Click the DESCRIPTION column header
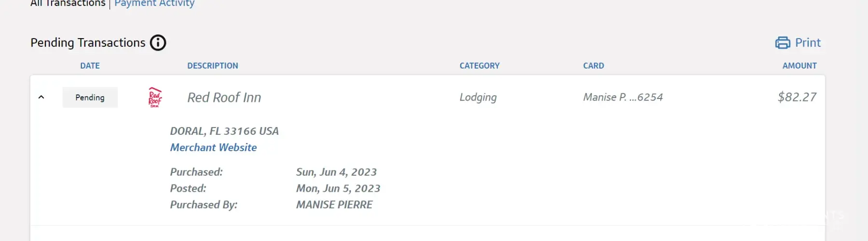 [213, 66]
